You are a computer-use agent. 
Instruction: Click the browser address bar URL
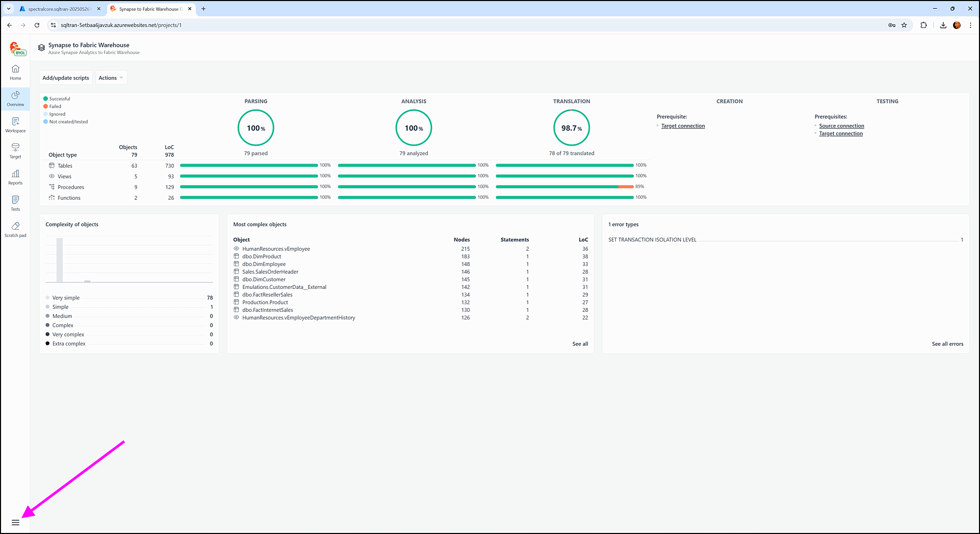121,25
